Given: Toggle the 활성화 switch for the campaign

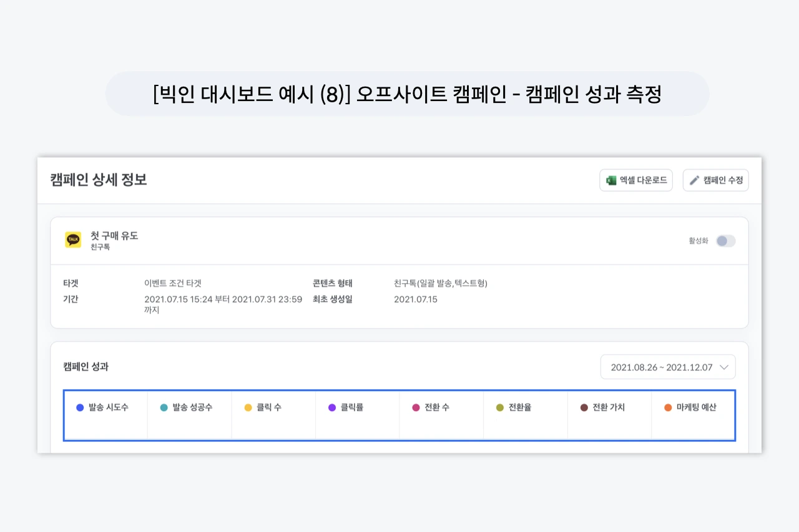Looking at the screenshot, I should (726, 240).
